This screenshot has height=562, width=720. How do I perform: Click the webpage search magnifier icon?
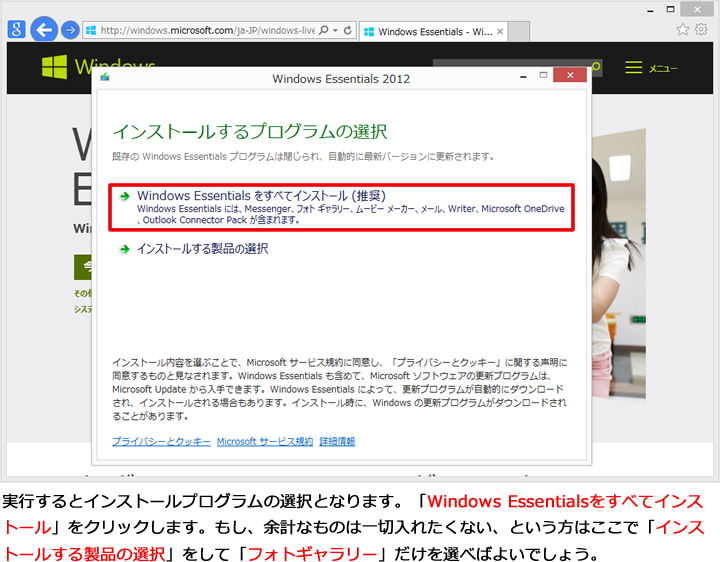596,67
